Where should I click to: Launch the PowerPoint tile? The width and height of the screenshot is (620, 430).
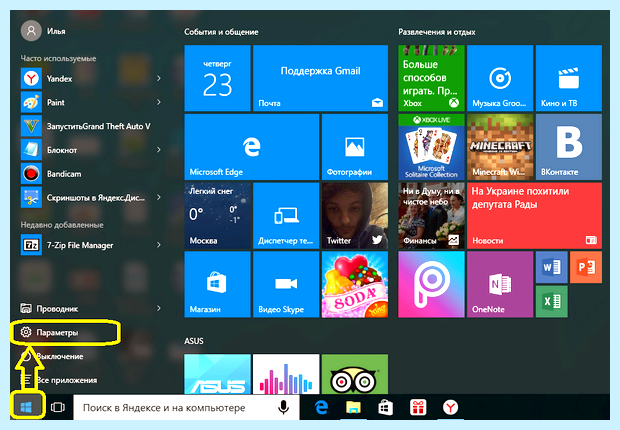(x=586, y=267)
